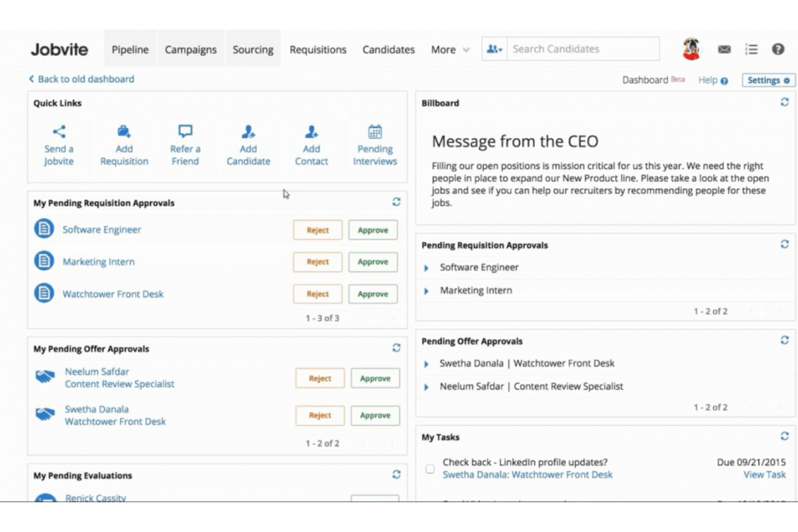Refresh the Billboard widget

pyautogui.click(x=785, y=102)
